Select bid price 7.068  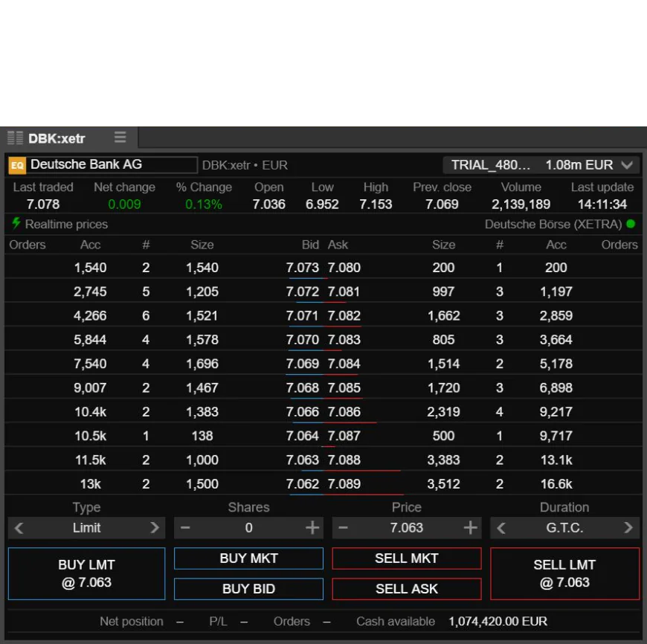pyautogui.click(x=303, y=387)
